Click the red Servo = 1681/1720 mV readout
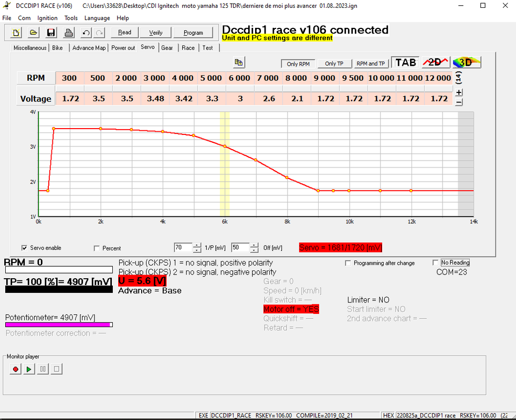Image resolution: width=516 pixels, height=420 pixels. coord(341,247)
